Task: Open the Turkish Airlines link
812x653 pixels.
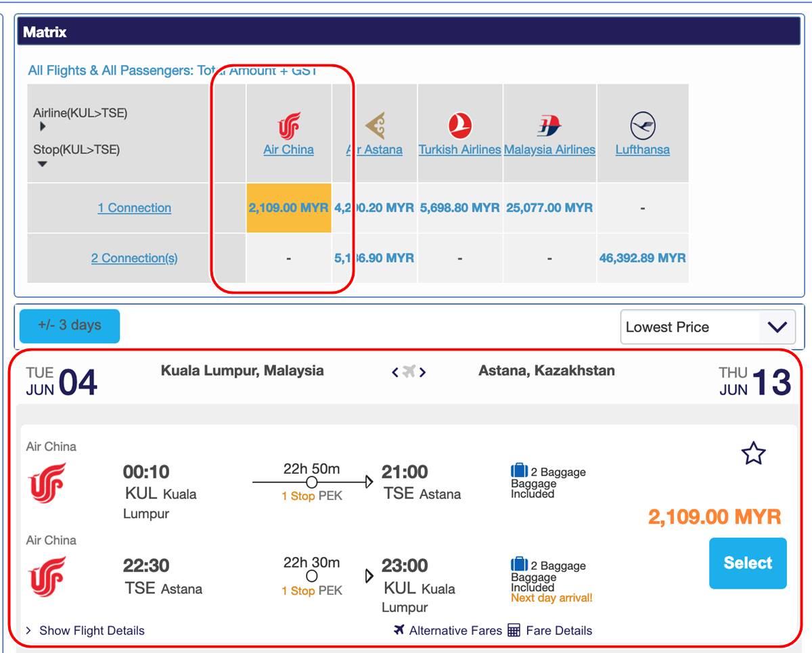Action: (460, 150)
